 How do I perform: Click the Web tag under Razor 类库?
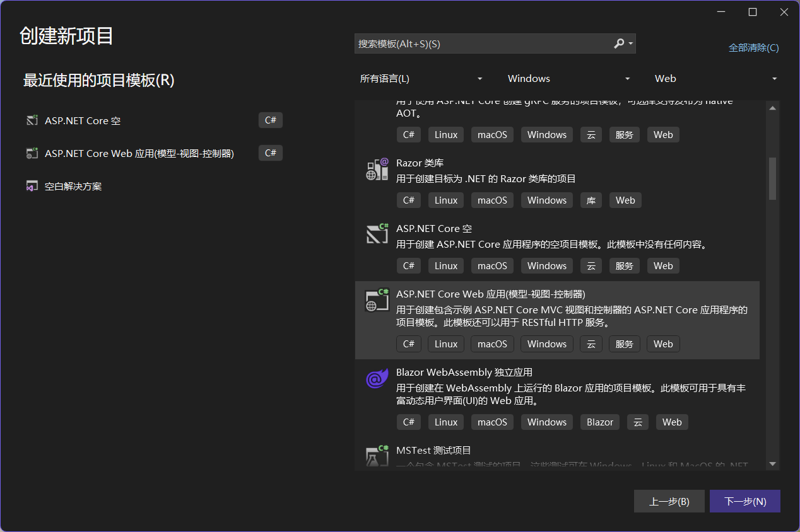pyautogui.click(x=625, y=200)
